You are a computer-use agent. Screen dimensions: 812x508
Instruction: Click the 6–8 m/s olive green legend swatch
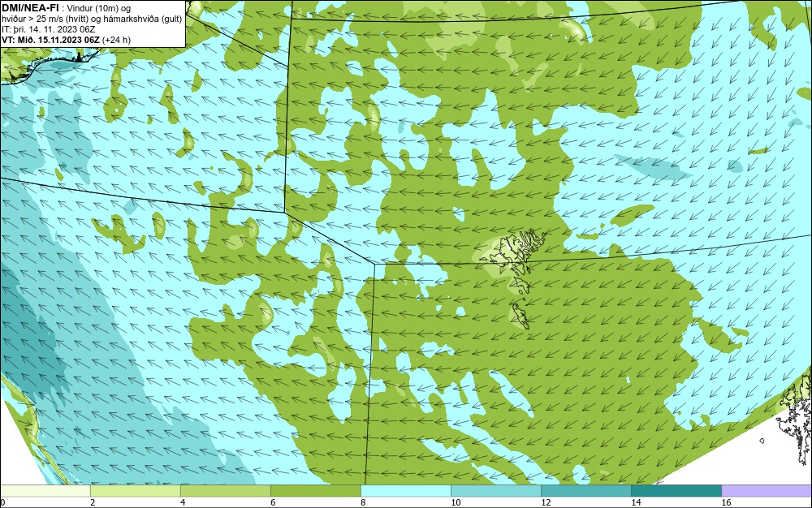pos(315,490)
